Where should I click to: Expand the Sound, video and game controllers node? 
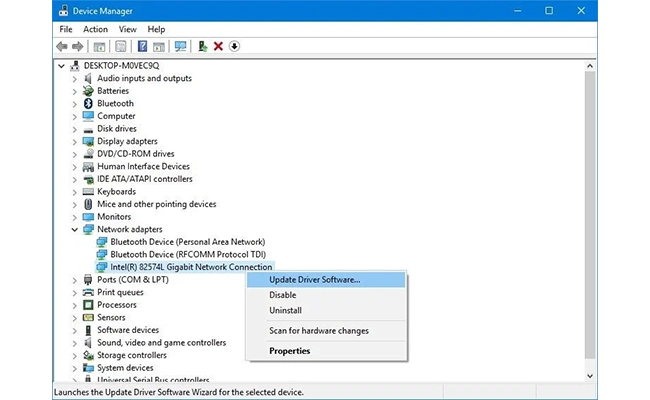[x=75, y=343]
